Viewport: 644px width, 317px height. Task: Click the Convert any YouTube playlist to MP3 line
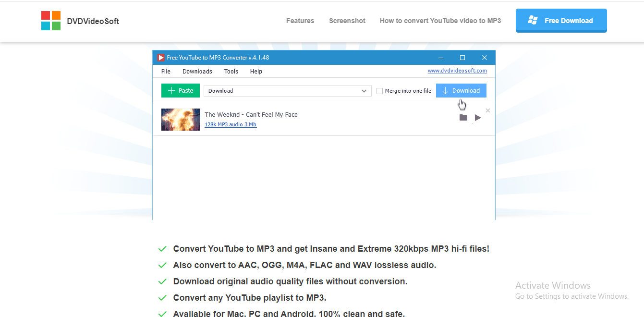click(250, 298)
